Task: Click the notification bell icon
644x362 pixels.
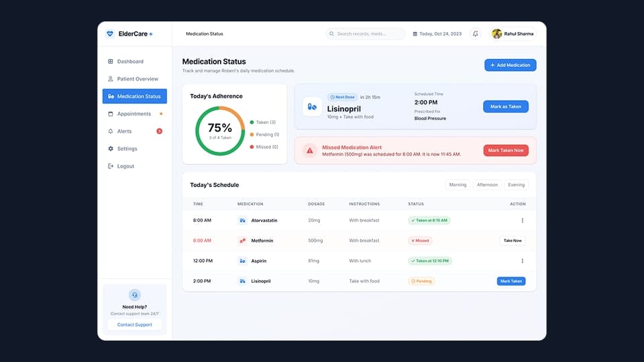Action: 476,34
